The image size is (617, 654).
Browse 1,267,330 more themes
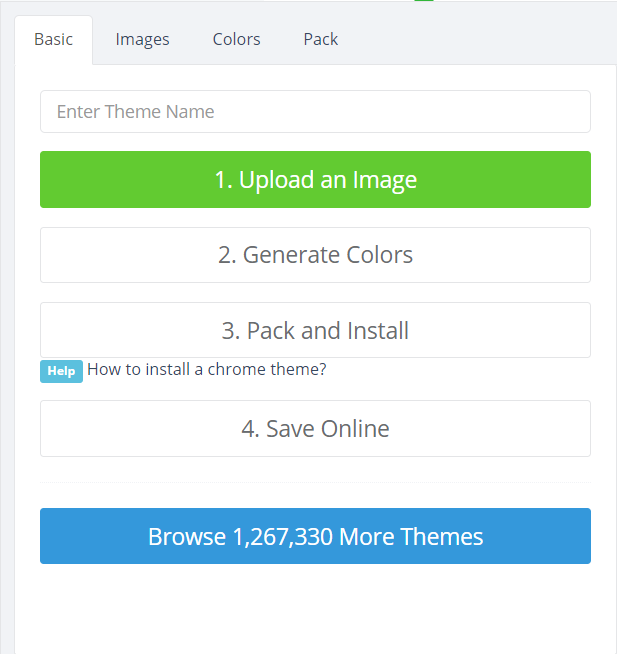coord(315,536)
